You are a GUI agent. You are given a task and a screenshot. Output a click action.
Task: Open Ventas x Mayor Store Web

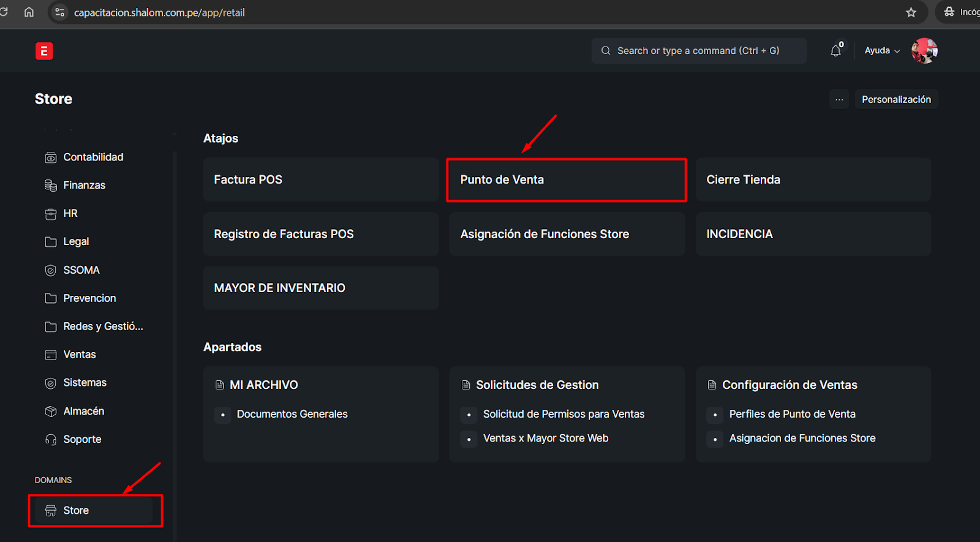[545, 438]
